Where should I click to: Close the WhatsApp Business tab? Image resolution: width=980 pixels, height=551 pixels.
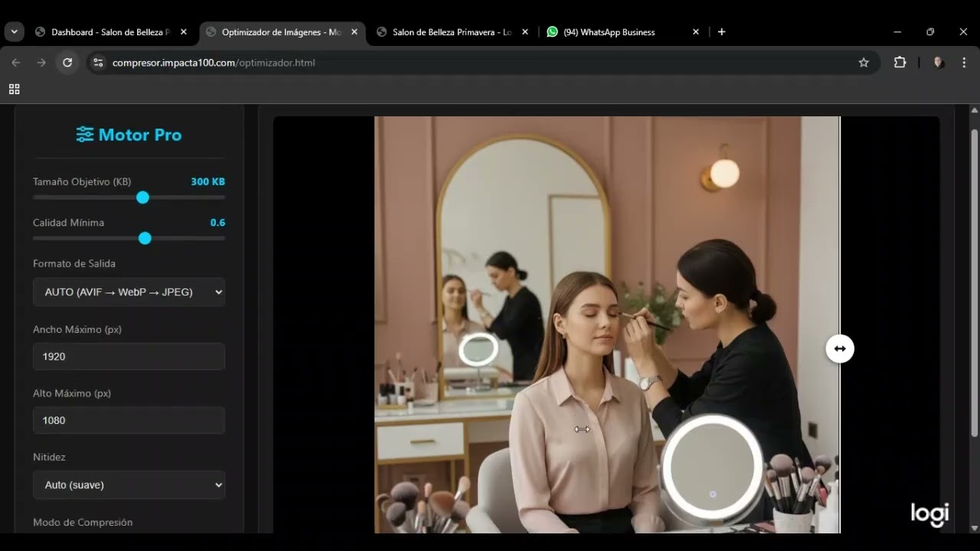click(x=696, y=32)
